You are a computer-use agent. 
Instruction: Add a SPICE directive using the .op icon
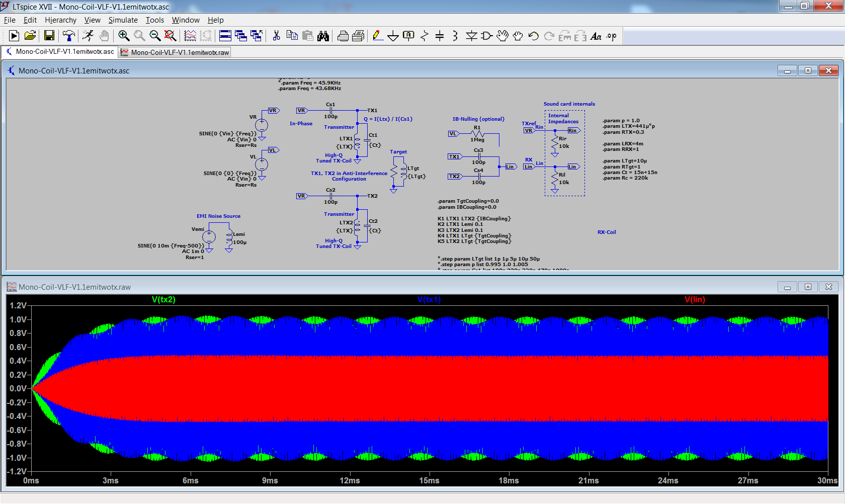pyautogui.click(x=611, y=36)
